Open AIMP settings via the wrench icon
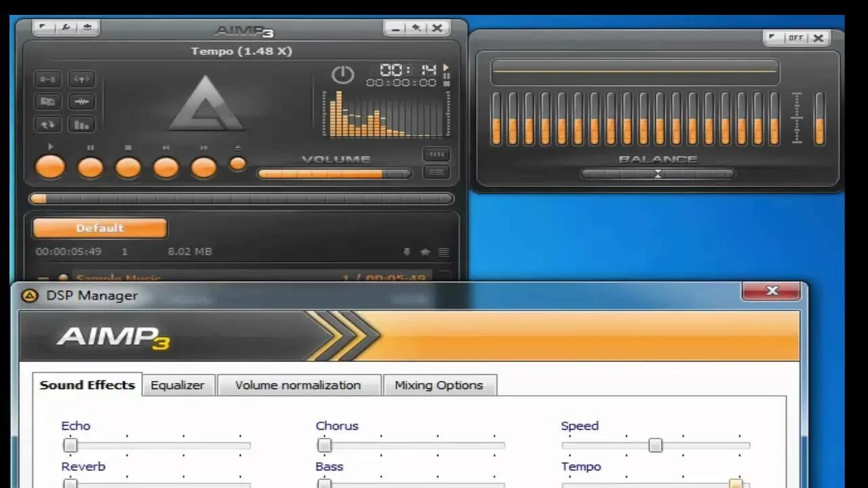Viewport: 868px width, 488px height. (66, 28)
